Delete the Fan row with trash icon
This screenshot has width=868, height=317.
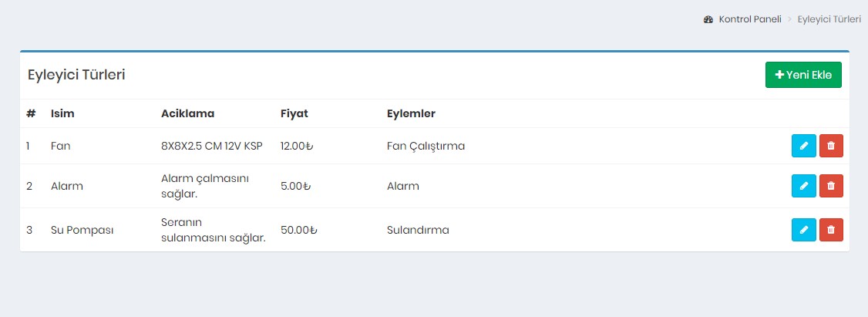click(x=831, y=146)
